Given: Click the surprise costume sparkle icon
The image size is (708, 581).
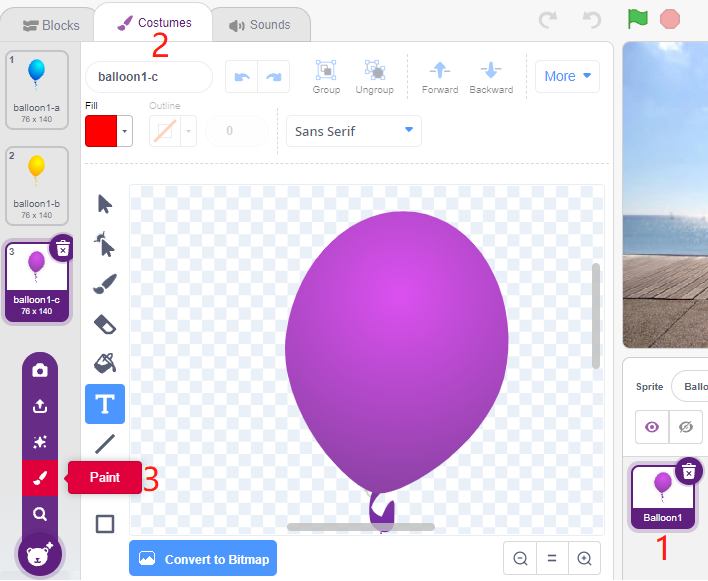Looking at the screenshot, I should 40,442.
